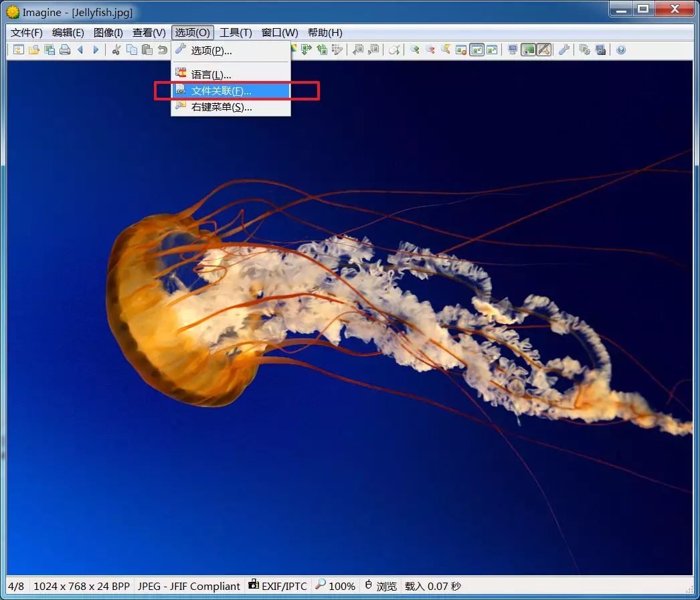Click the zoom in magnifier icon
Image resolution: width=700 pixels, height=600 pixels.
415,50
